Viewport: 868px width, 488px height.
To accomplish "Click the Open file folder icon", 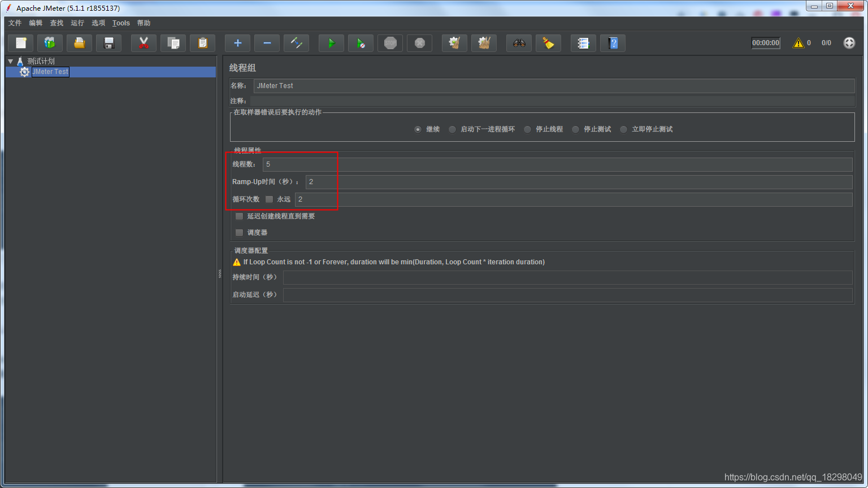I will [80, 43].
